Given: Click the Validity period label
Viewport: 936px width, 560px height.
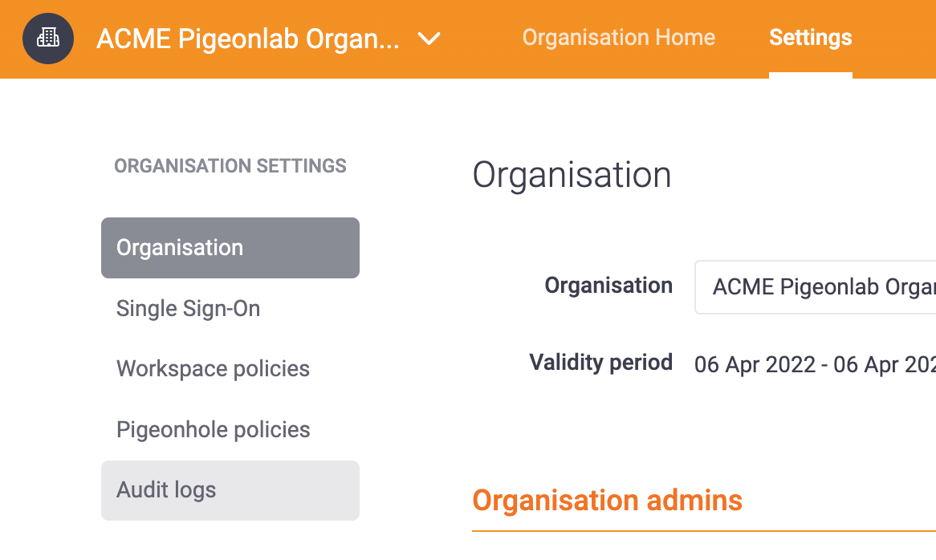Looking at the screenshot, I should click(600, 362).
